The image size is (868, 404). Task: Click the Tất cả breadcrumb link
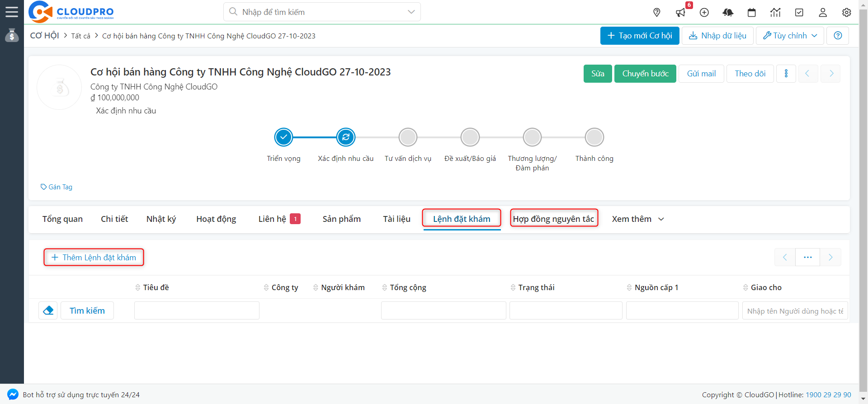point(80,36)
